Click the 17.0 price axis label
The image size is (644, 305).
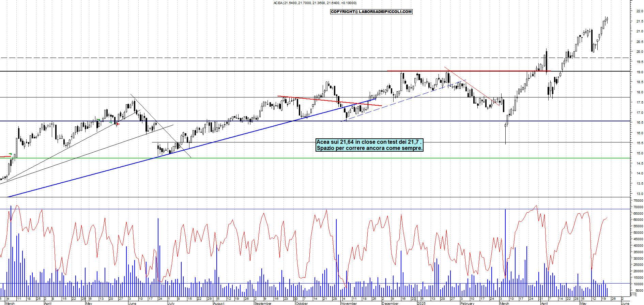click(x=640, y=113)
